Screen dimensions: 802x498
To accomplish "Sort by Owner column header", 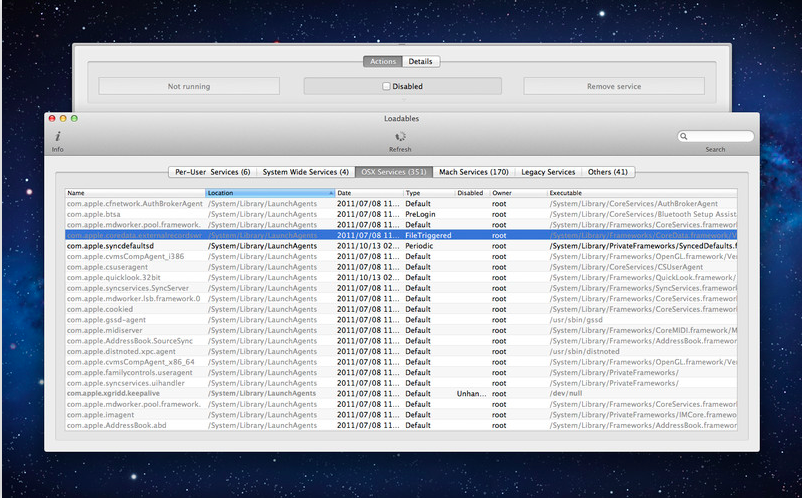I will pos(518,193).
